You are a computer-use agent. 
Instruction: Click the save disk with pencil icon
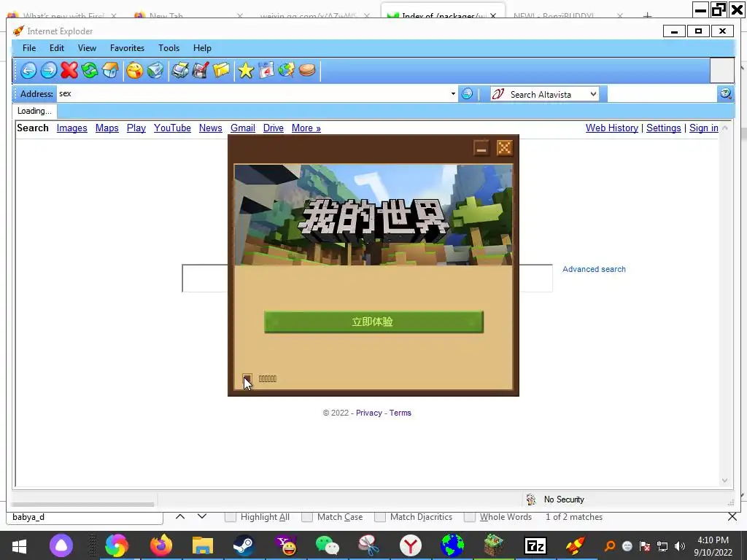click(201, 71)
